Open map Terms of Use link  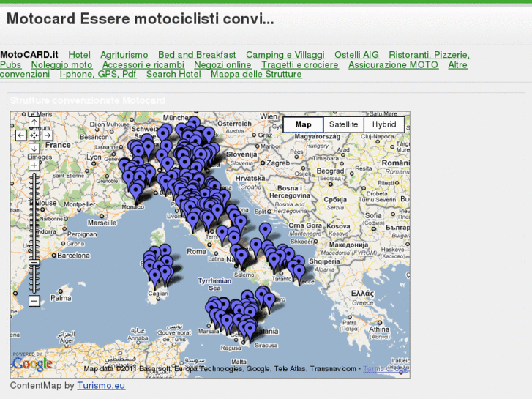386,369
